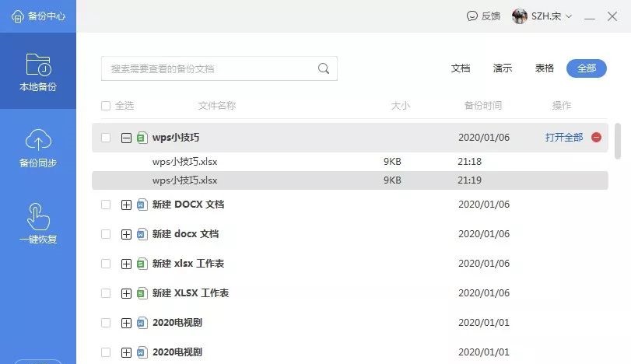Select the wps小技巧.xlsx 21:18 backup
The height and width of the screenshot is (364, 631).
[x=349, y=162]
